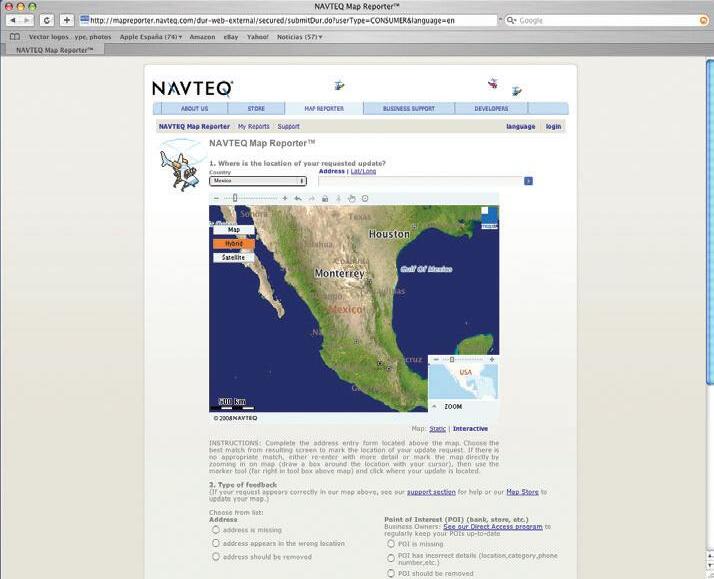Click the main map zoom slider handle
The image size is (714, 579).
[235, 198]
